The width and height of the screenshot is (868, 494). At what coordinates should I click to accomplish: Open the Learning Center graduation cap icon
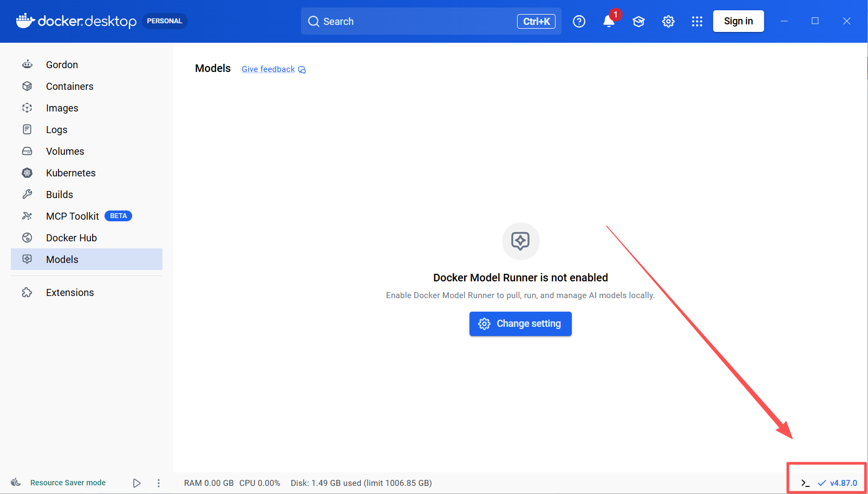point(638,21)
